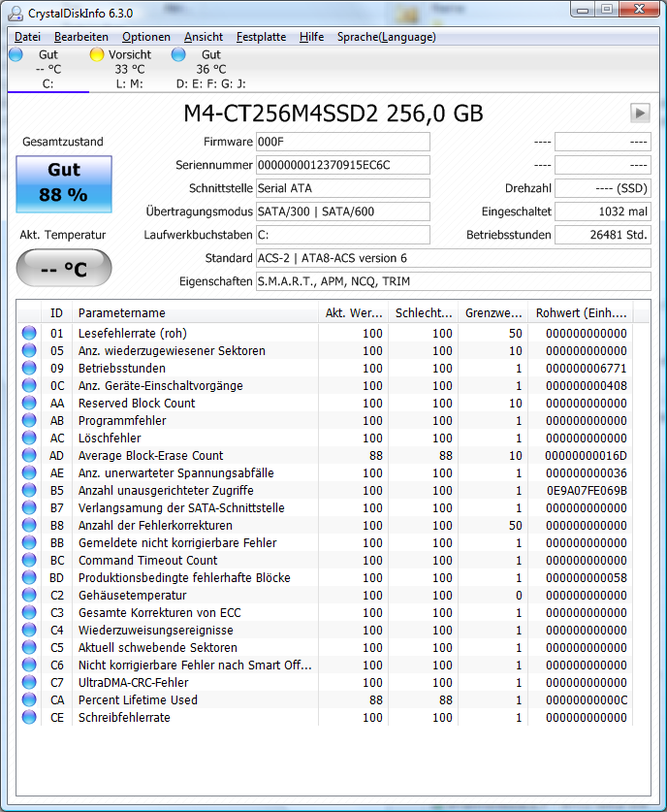This screenshot has height=812, width=667.
Task: Select Nicht korrigierbare Fehler nach Smart Off... text
Action: [195, 665]
